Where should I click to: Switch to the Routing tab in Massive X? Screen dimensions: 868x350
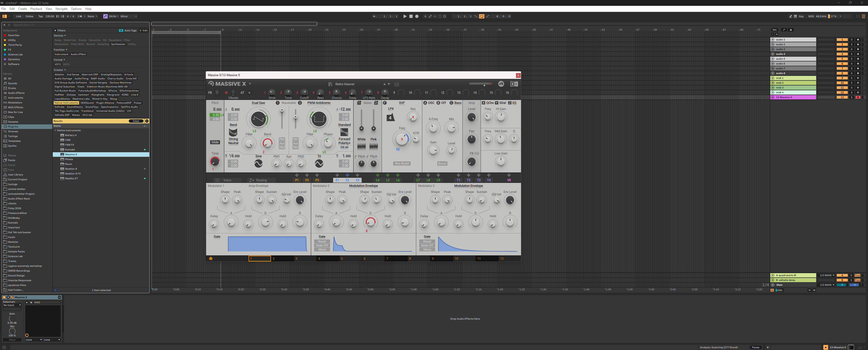[x=261, y=180]
